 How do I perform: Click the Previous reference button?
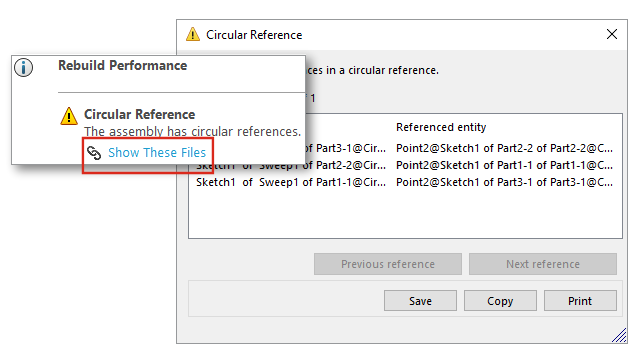click(388, 264)
